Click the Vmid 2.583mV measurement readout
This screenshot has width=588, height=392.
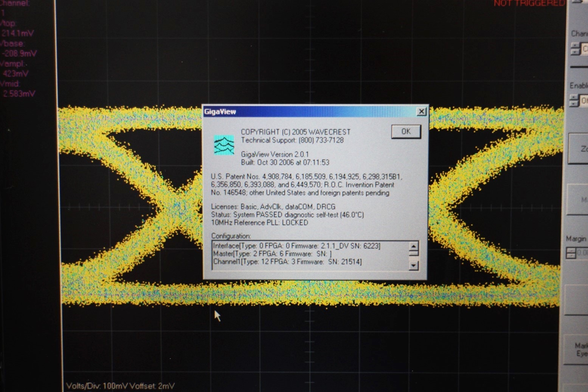tap(17, 89)
